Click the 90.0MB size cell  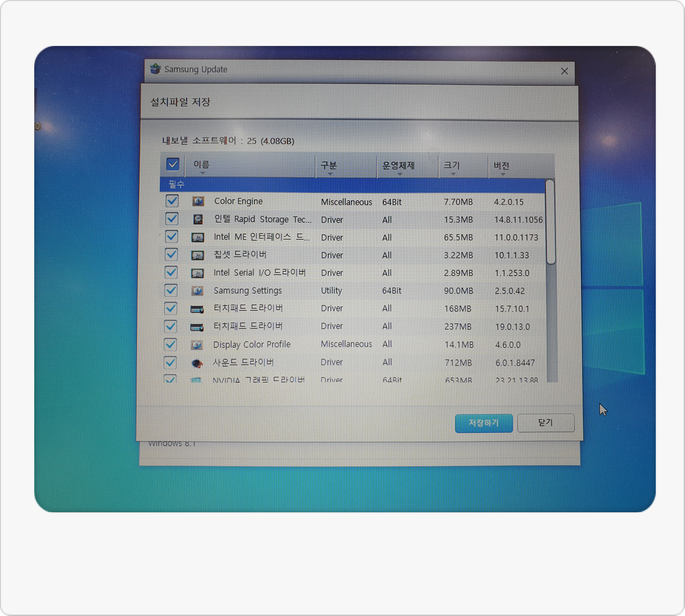click(x=459, y=291)
